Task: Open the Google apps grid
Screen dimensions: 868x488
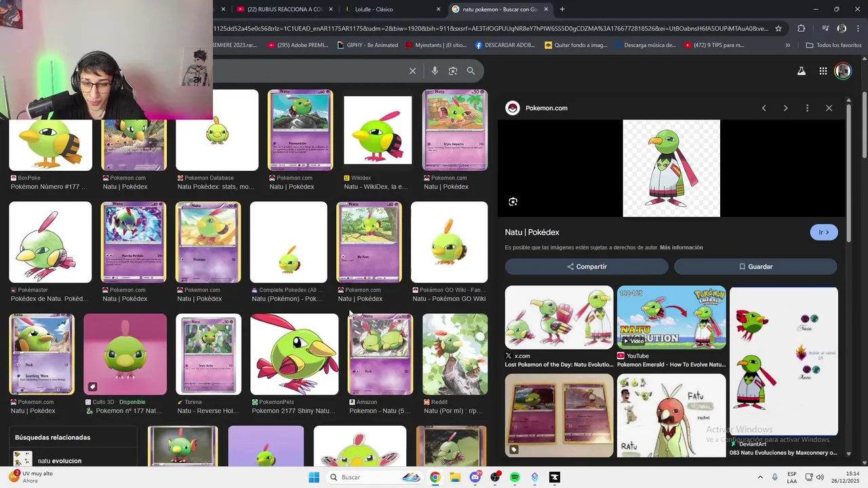Action: point(823,71)
